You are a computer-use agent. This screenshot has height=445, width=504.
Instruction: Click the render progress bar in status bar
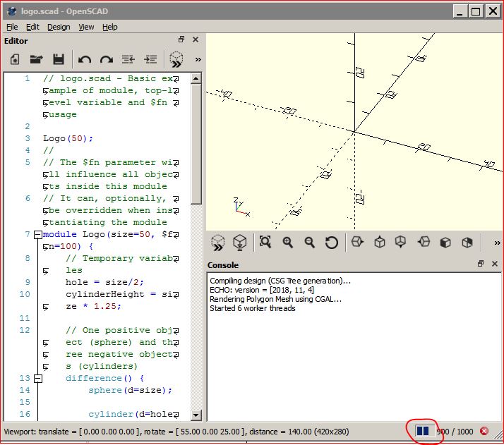tap(423, 431)
